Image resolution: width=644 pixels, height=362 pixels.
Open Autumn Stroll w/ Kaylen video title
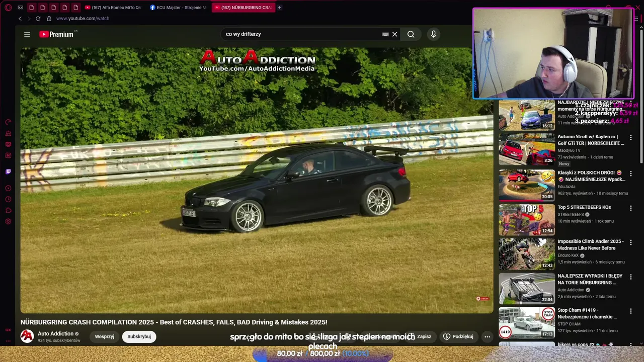(x=591, y=140)
